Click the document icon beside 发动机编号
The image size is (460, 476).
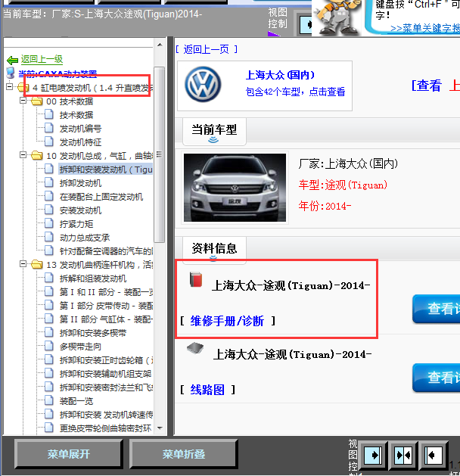tap(48, 128)
